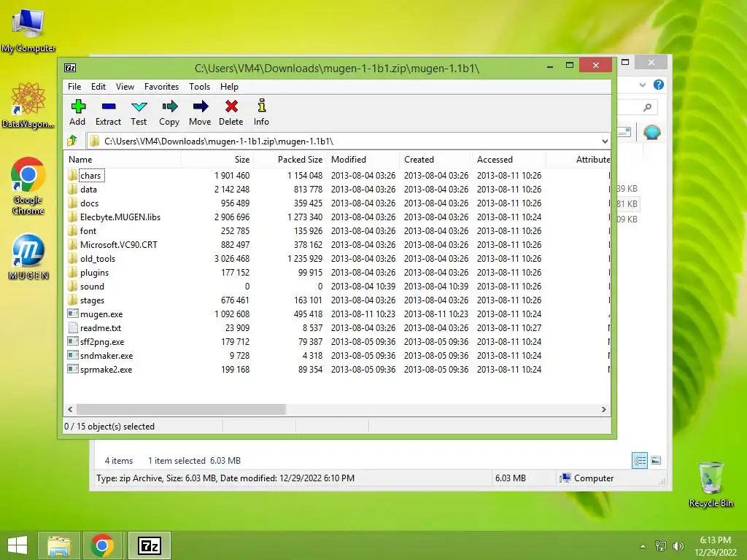
Task: Click the Test archive icon
Action: click(x=139, y=106)
